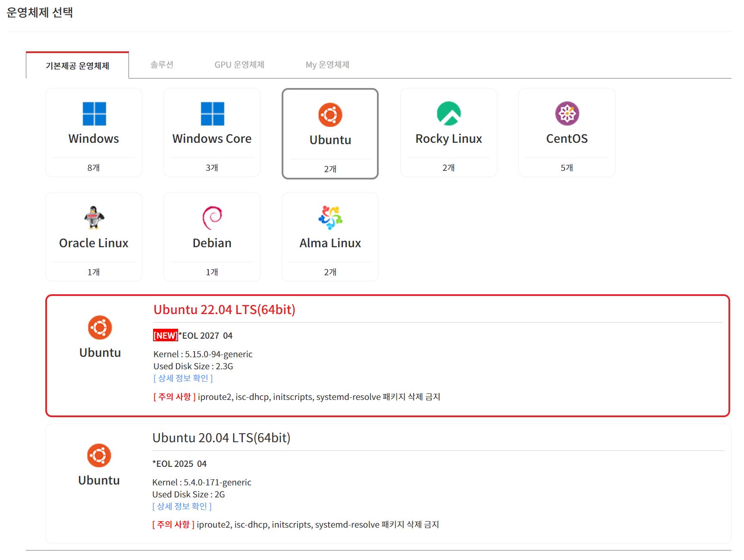Choose the Rocky Linux mountain logo
This screenshot has width=744, height=560.
pyautogui.click(x=449, y=113)
